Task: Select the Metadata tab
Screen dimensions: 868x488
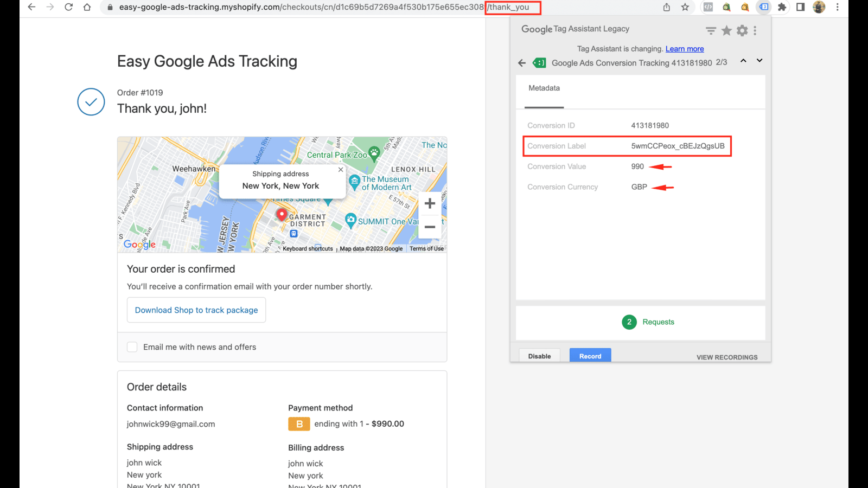Action: [x=544, y=88]
